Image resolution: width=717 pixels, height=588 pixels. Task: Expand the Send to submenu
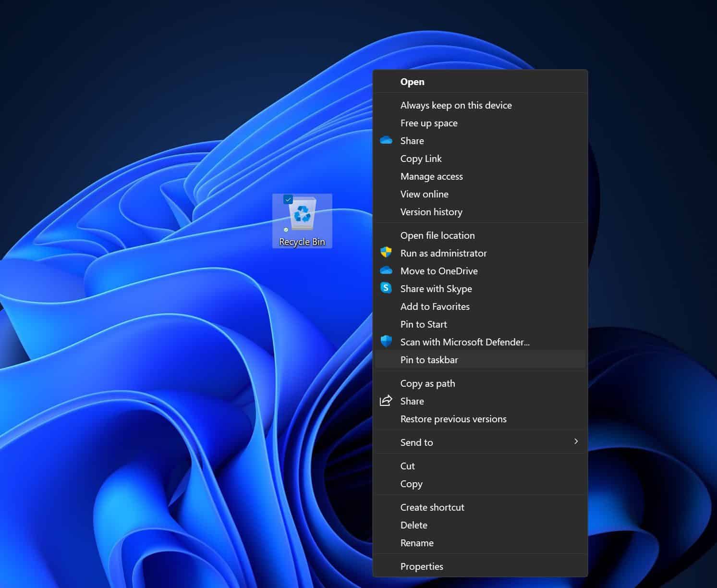pyautogui.click(x=416, y=442)
